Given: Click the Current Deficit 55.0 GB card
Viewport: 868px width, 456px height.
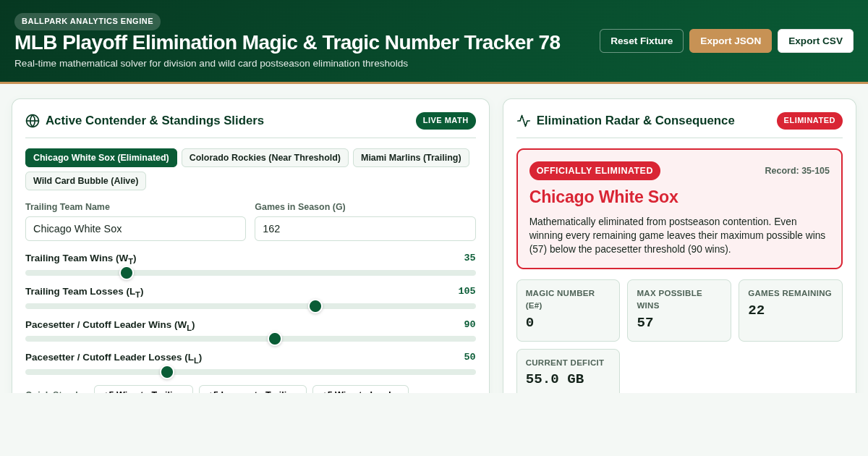Looking at the screenshot, I should tap(568, 372).
